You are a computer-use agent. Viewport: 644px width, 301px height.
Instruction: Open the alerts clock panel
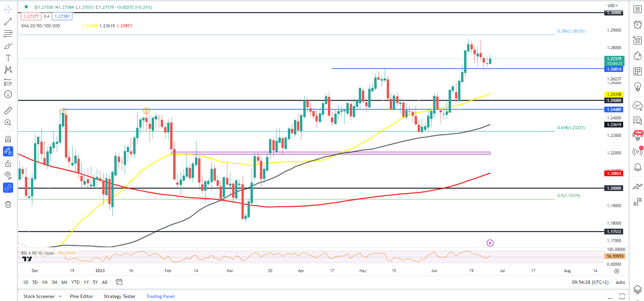point(637,25)
